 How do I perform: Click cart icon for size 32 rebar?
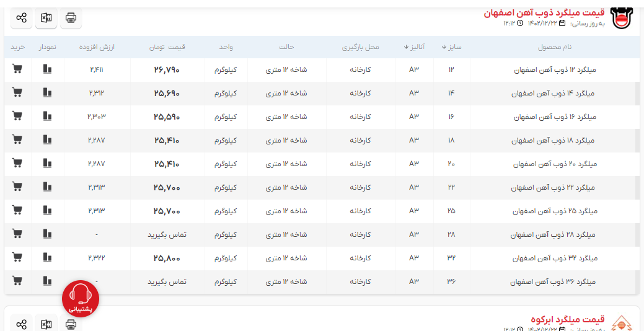tap(17, 258)
